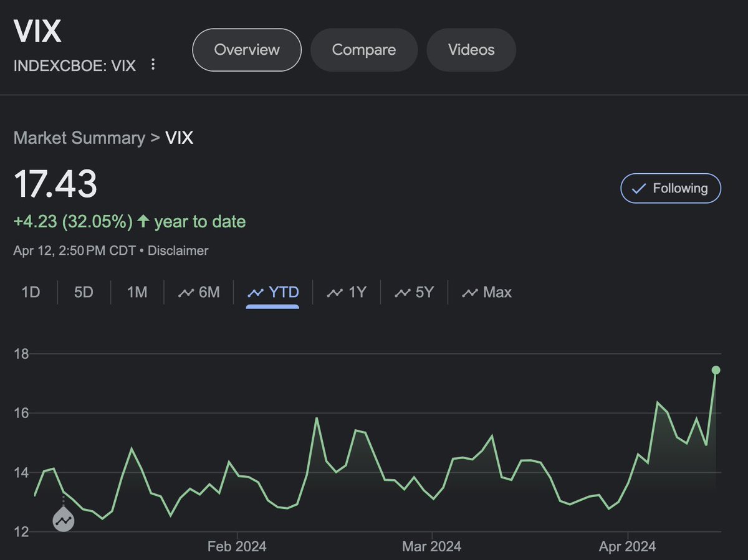The height and width of the screenshot is (560, 748).
Task: Click the trend line icon beside 6M
Action: pyautogui.click(x=186, y=292)
